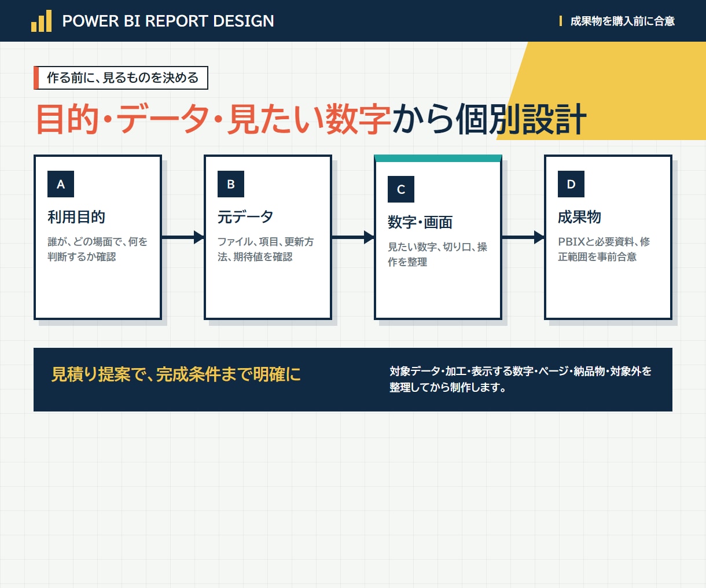The height and width of the screenshot is (588, 706).
Task: Click the card title 数字・画面
Action: (x=420, y=222)
